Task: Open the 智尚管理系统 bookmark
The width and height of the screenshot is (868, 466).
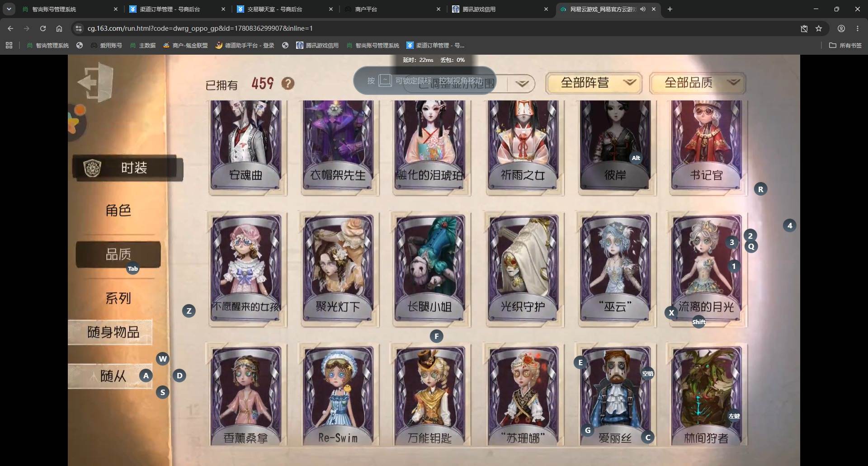Action: click(48, 45)
